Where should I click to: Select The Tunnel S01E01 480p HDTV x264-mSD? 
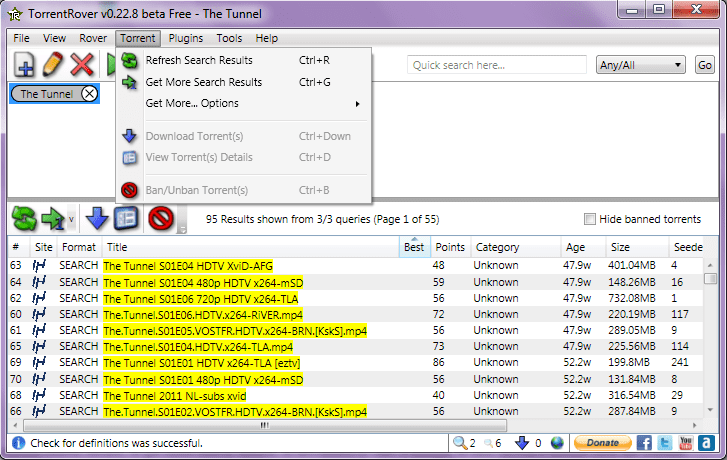point(355,379)
